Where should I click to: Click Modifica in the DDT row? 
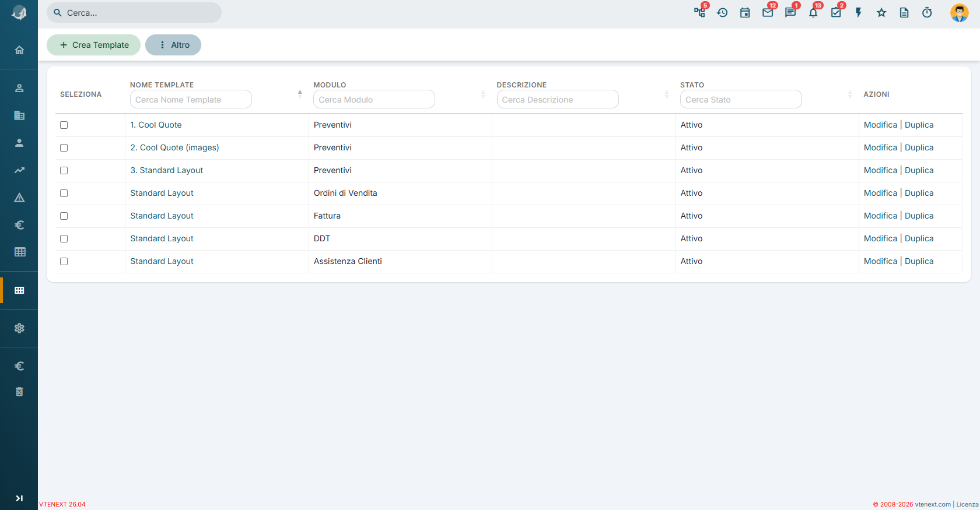click(880, 238)
